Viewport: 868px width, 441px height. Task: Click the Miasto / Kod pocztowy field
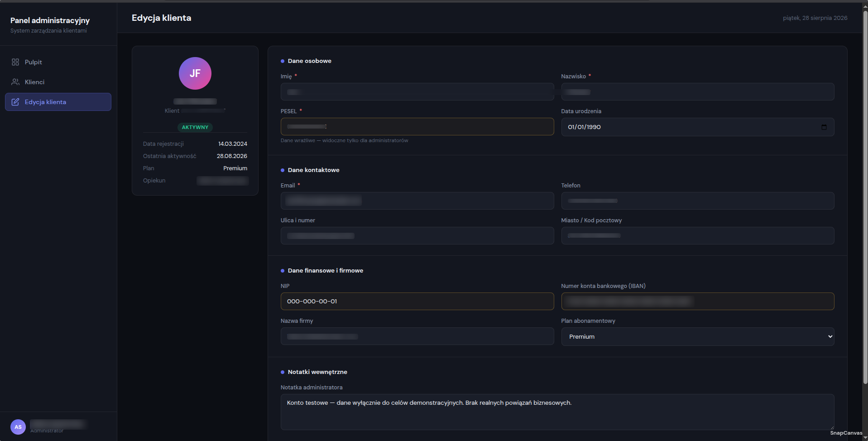(698, 236)
